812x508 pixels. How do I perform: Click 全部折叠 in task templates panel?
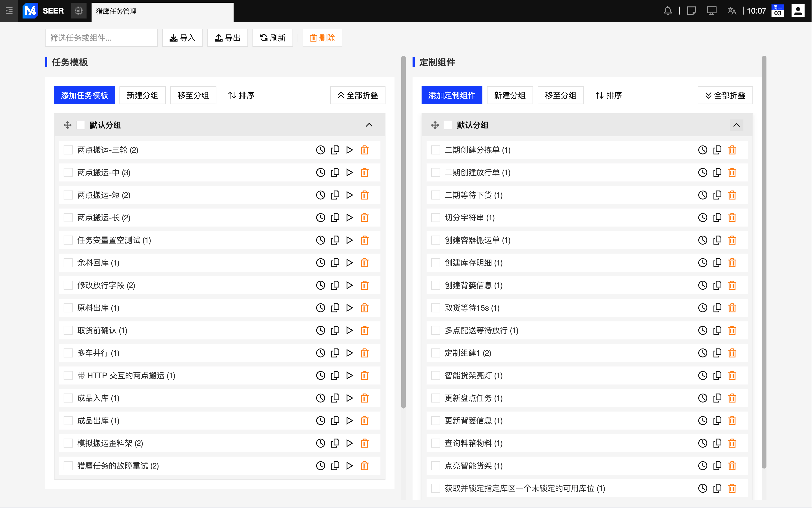(x=358, y=95)
